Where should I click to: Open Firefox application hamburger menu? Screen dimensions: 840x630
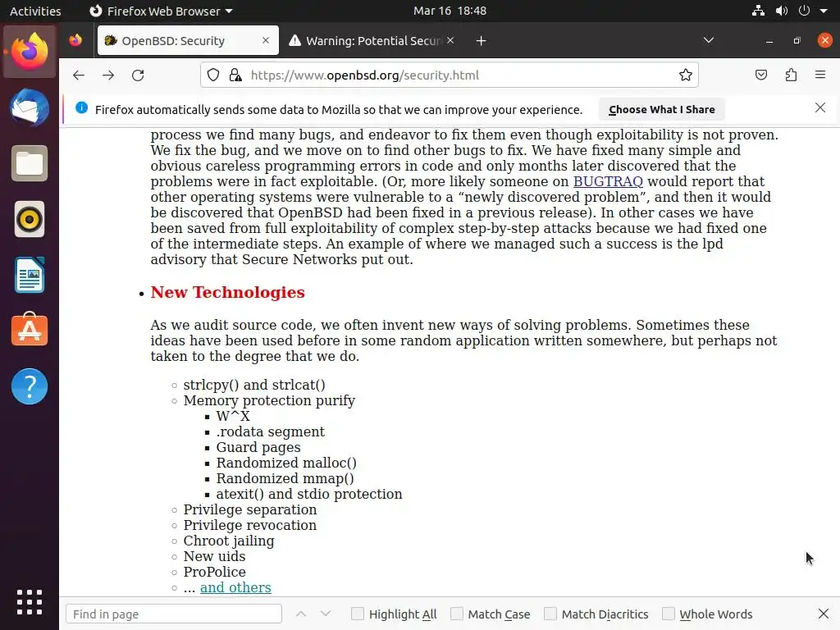coord(820,75)
